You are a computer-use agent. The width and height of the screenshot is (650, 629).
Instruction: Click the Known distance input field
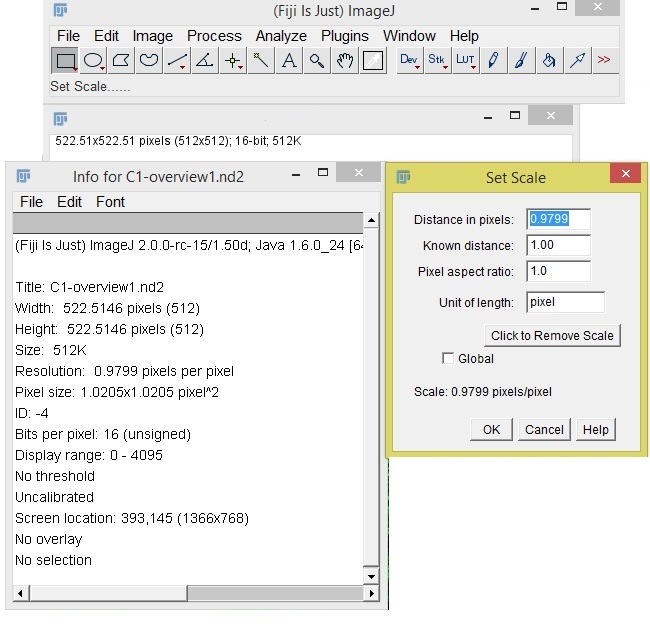(558, 245)
